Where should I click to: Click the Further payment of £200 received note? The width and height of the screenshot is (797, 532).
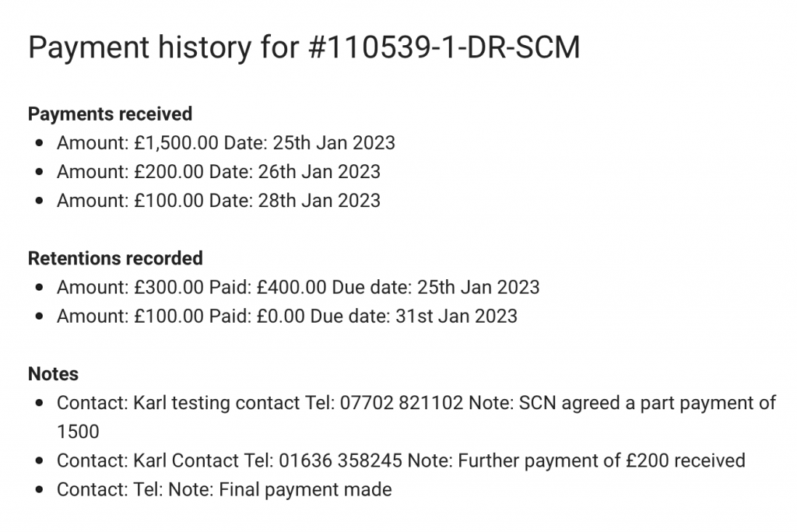click(x=602, y=460)
